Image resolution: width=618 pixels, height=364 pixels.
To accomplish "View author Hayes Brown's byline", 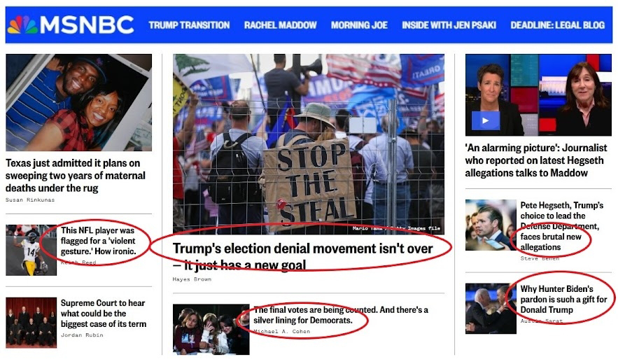I will pyautogui.click(x=192, y=279).
